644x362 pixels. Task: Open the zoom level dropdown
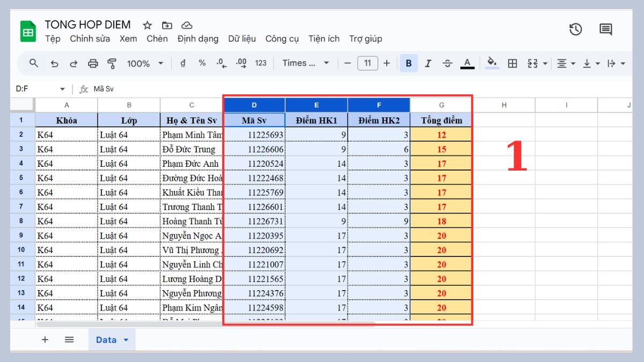click(x=145, y=63)
